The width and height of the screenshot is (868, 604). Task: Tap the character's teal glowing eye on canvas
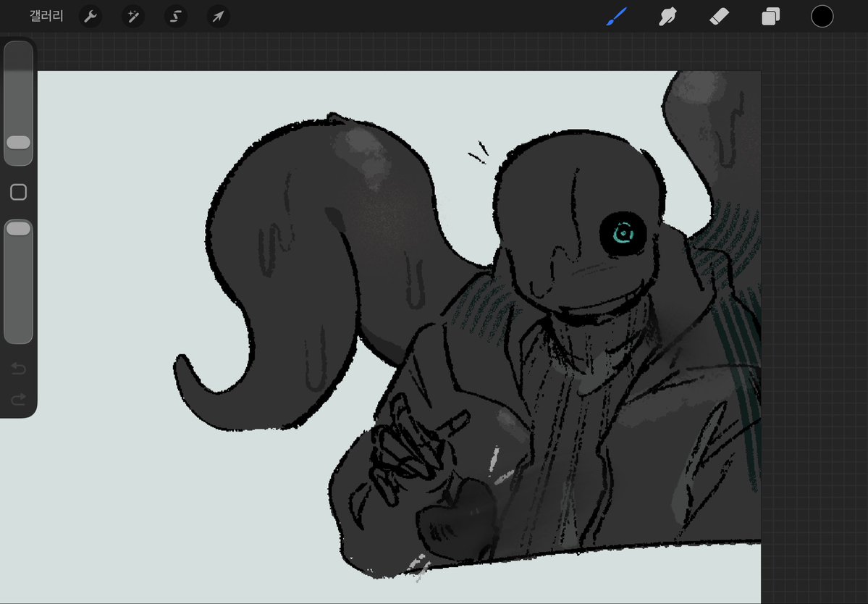(623, 234)
